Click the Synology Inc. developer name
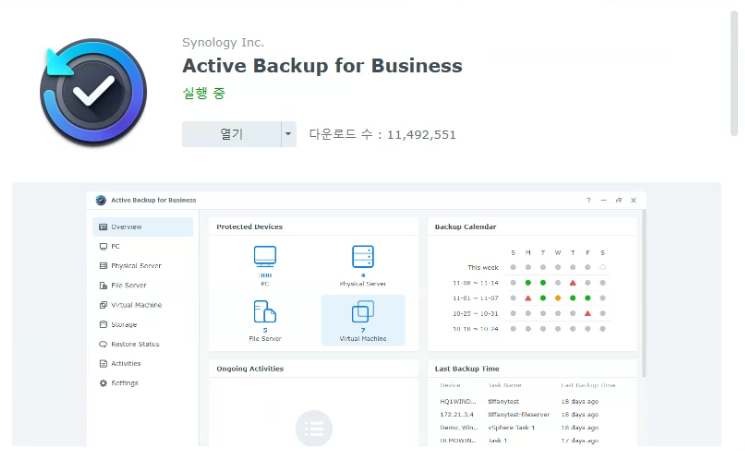The width and height of the screenshot is (745, 451). click(223, 42)
